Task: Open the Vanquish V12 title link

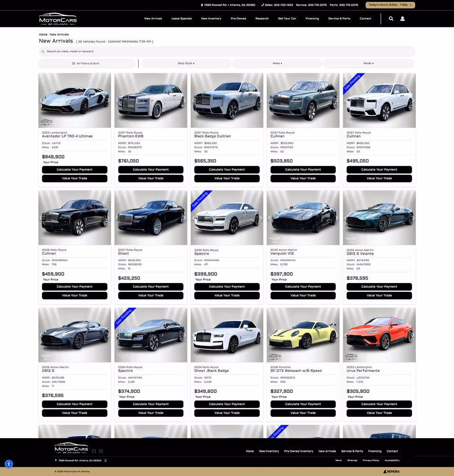Action: (282, 254)
